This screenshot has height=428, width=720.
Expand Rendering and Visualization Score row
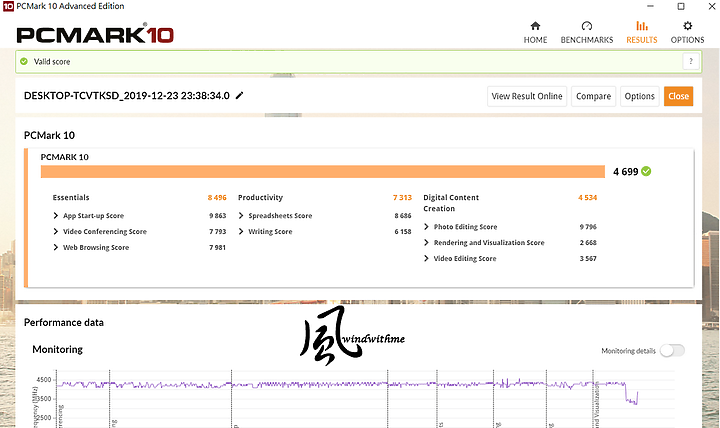[x=426, y=242]
